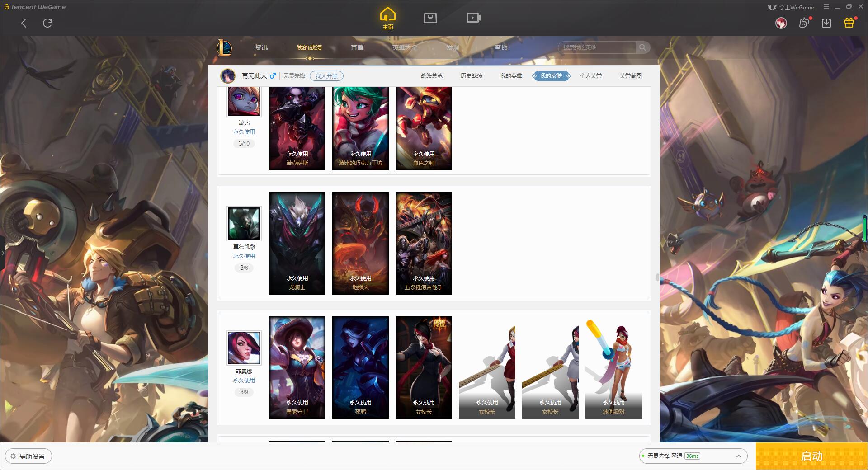Click the 启动 launch button
868x470 pixels.
(812, 456)
